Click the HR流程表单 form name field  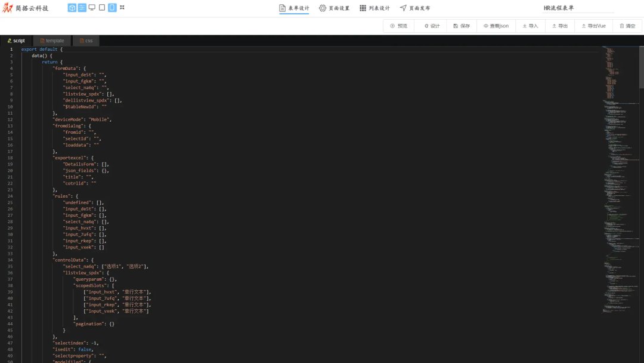point(578,8)
